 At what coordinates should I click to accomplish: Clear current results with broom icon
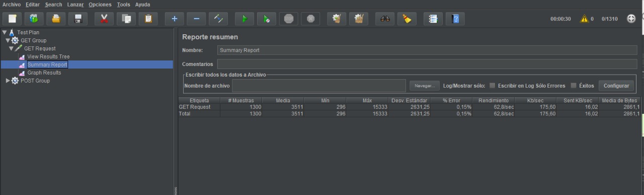(337, 19)
